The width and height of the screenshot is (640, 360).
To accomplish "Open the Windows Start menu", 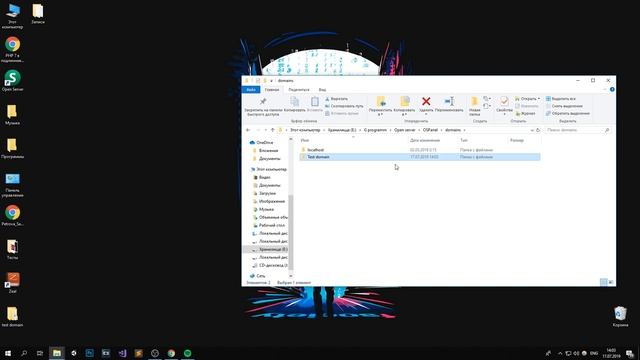I will click(8, 353).
